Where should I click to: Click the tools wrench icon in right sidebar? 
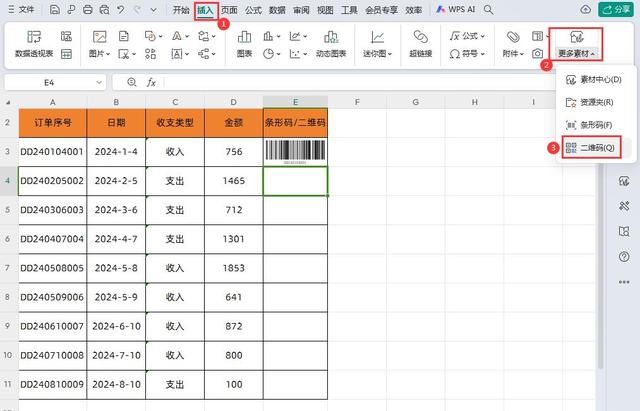pos(624,206)
